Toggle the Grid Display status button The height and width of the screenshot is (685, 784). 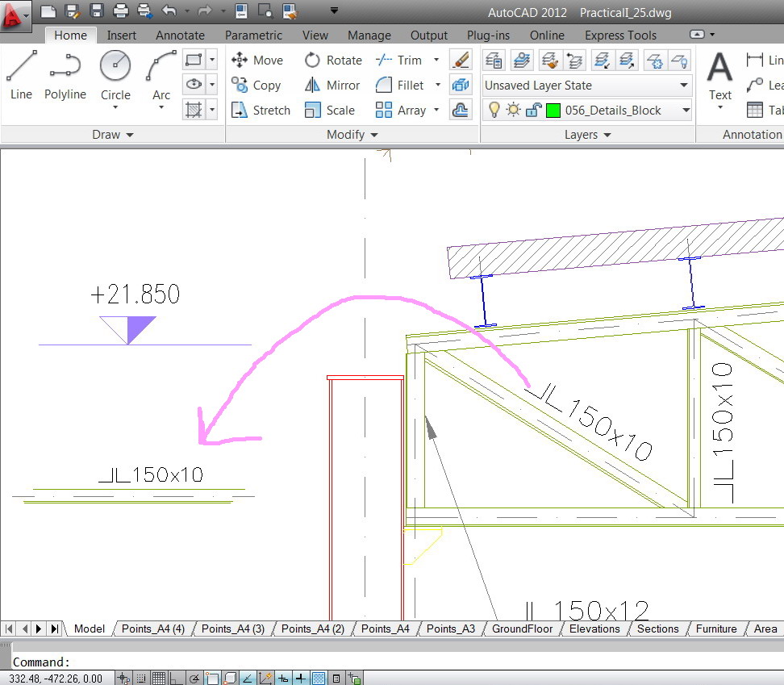(159, 679)
